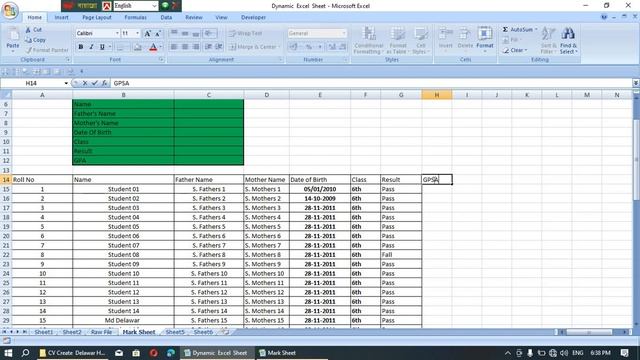This screenshot has height=360, width=640.
Task: Click the Select All corner button
Action: point(6,95)
